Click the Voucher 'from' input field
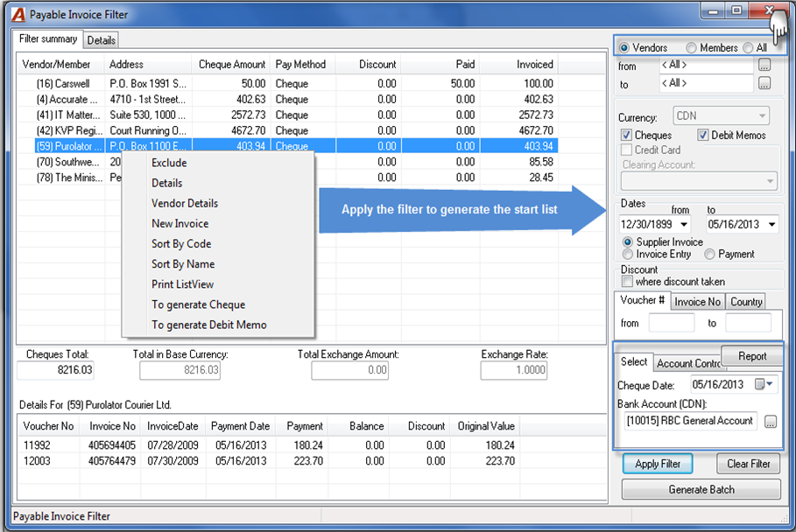This screenshot has height=532, width=796. point(671,323)
